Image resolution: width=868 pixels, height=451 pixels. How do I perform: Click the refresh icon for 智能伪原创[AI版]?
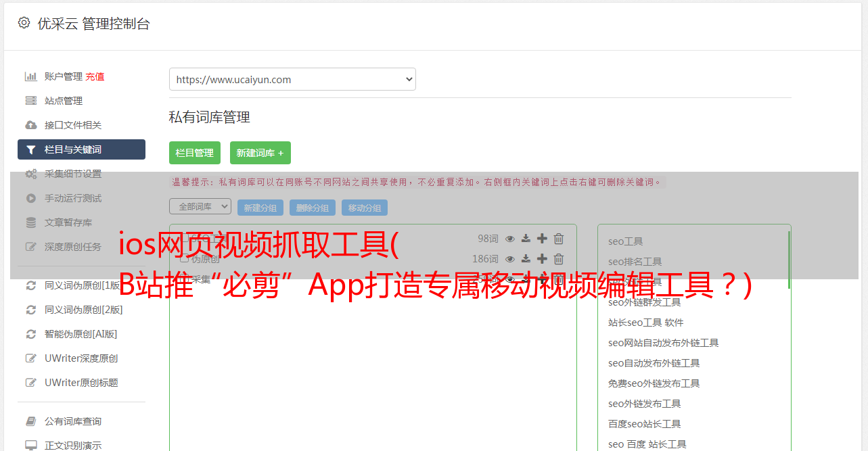(x=31, y=333)
